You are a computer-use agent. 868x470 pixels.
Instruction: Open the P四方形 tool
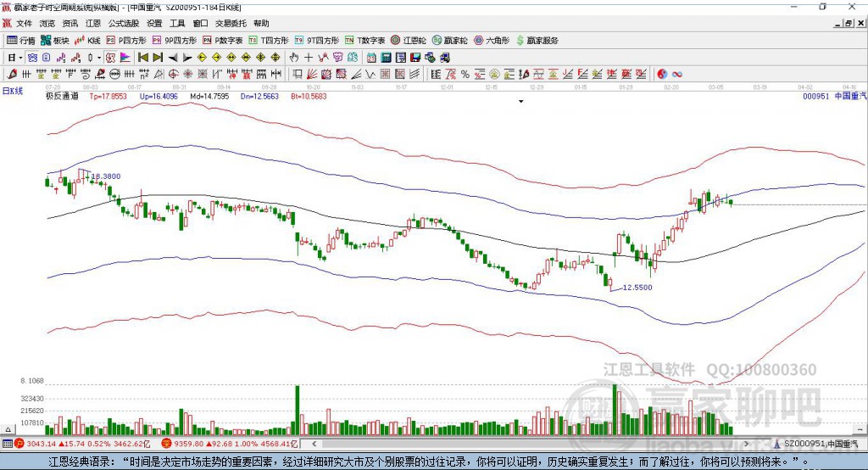pyautogui.click(x=126, y=41)
